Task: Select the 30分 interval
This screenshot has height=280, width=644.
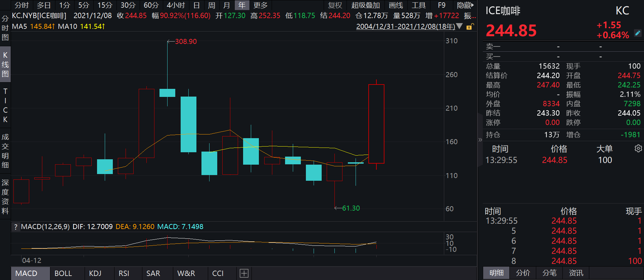Action: (x=128, y=5)
